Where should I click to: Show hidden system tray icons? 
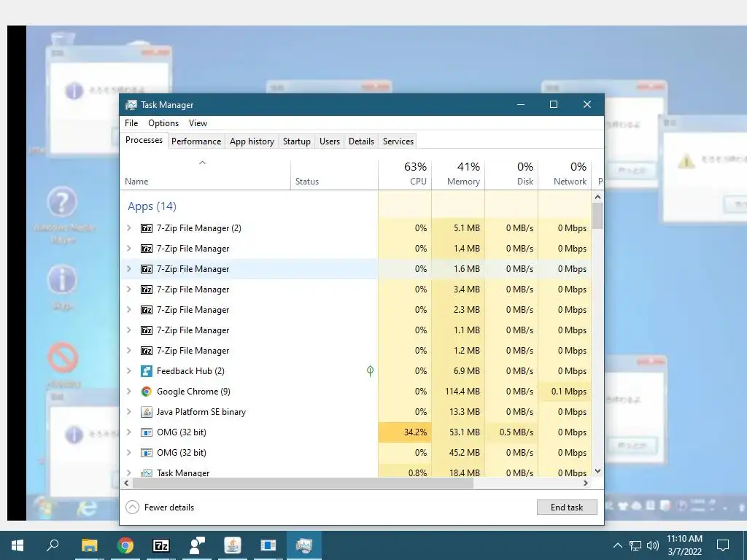point(617,545)
